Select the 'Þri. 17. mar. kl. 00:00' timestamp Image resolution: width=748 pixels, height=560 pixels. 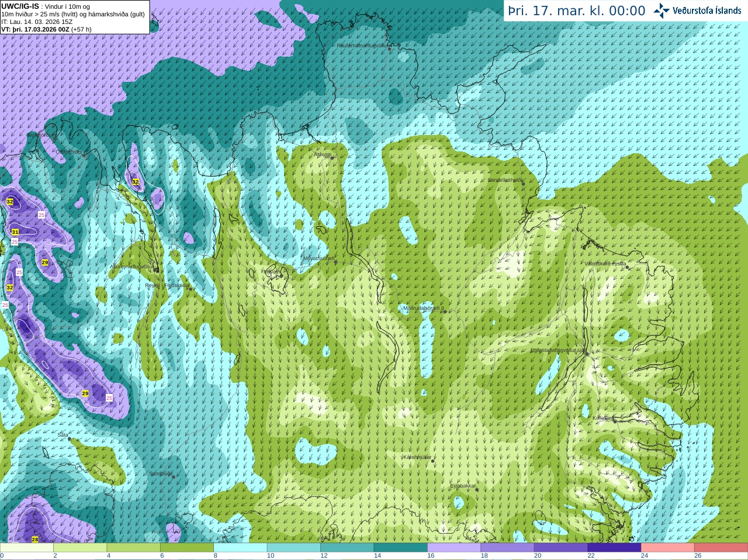(x=576, y=11)
